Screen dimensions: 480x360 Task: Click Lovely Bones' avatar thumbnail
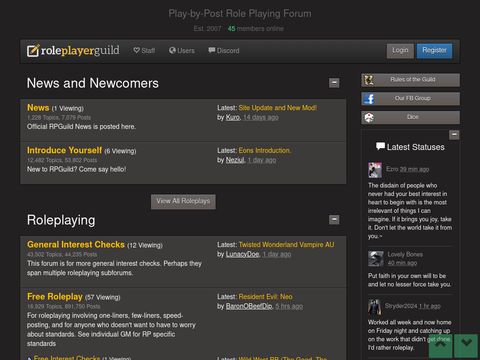(375, 258)
